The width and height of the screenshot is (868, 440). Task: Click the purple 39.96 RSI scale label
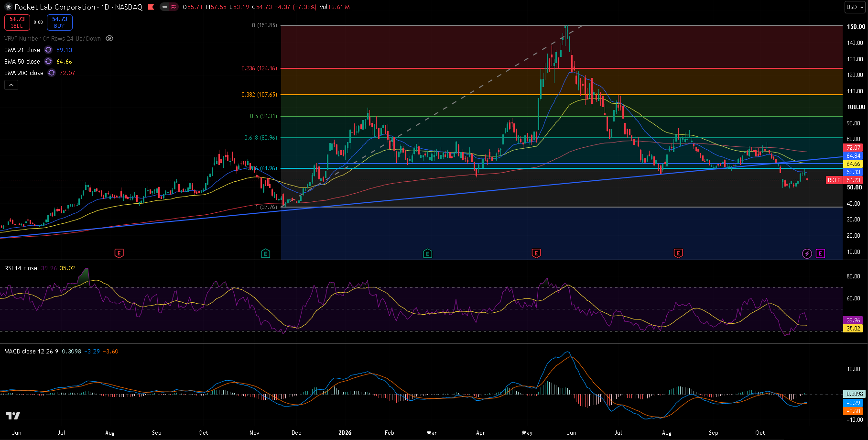point(853,320)
